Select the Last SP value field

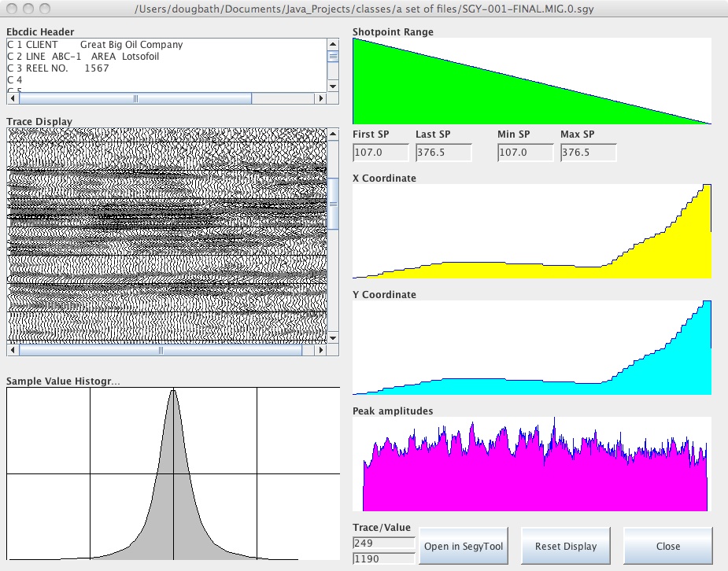[443, 153]
